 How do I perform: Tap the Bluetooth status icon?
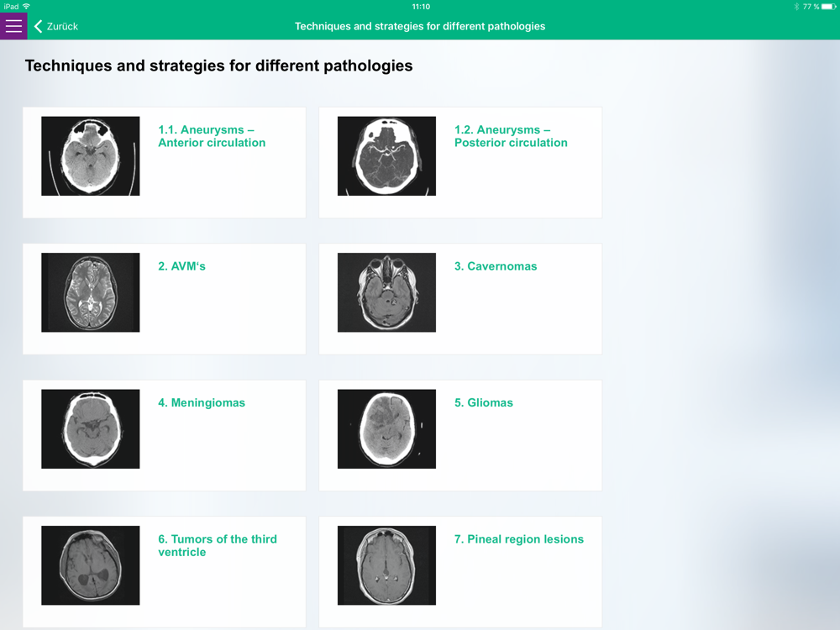click(x=796, y=7)
